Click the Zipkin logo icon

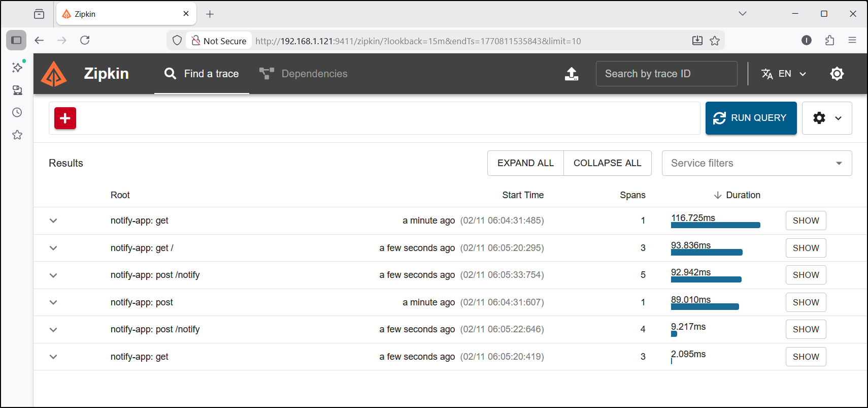tap(54, 74)
